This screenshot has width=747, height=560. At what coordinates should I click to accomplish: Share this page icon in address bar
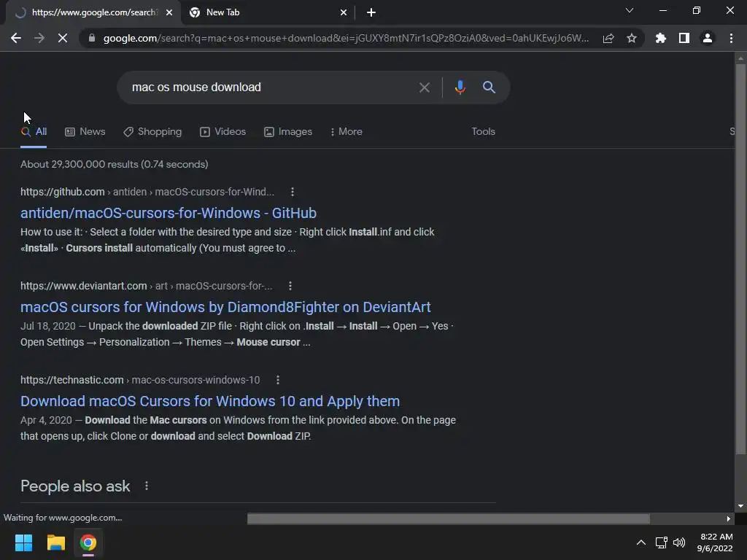coord(608,38)
